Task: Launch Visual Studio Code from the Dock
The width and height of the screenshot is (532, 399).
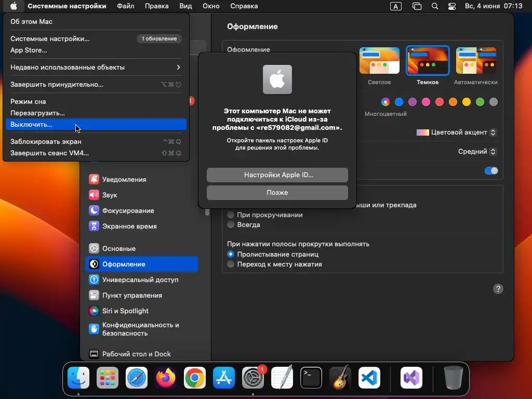Action: click(x=369, y=378)
